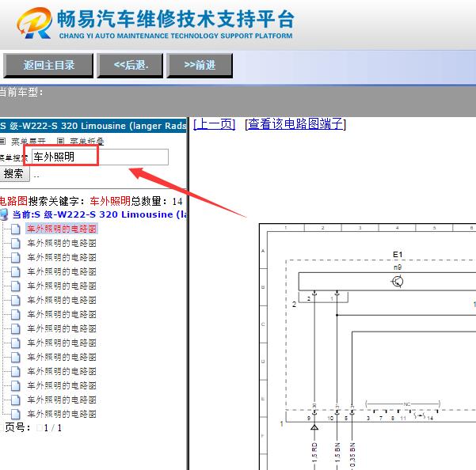Select tree root 当前:S 级-W222-S 320 Limousine
The height and width of the screenshot is (470, 476).
tap(100, 214)
